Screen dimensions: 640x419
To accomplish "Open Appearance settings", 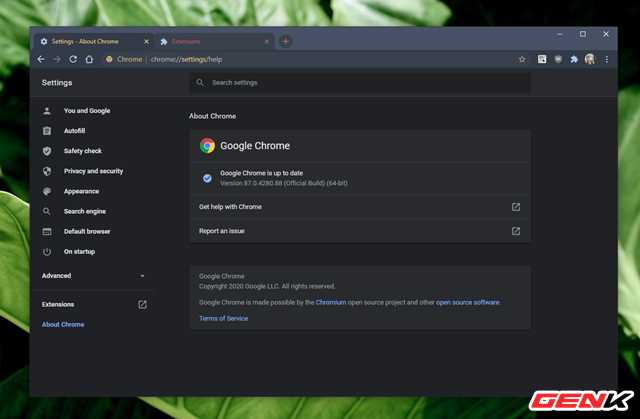I will (x=81, y=191).
